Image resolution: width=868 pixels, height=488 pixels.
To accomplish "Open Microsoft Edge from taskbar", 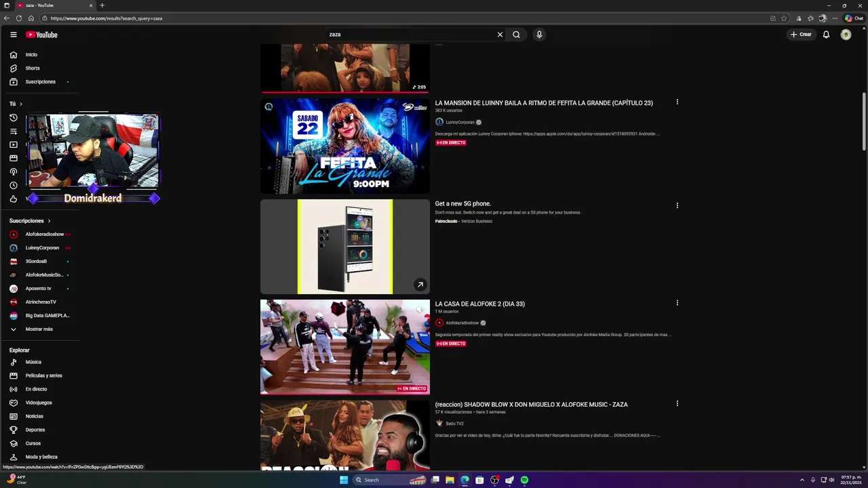I will pyautogui.click(x=465, y=480).
